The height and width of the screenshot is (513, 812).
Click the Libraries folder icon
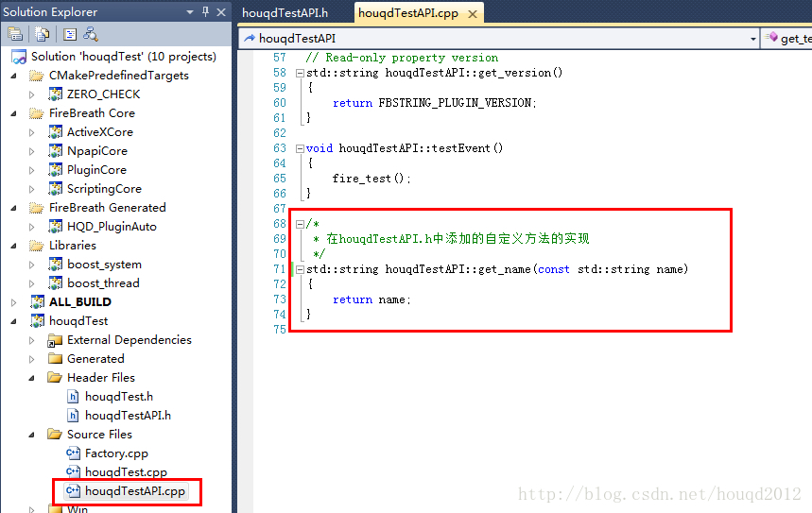(36, 246)
